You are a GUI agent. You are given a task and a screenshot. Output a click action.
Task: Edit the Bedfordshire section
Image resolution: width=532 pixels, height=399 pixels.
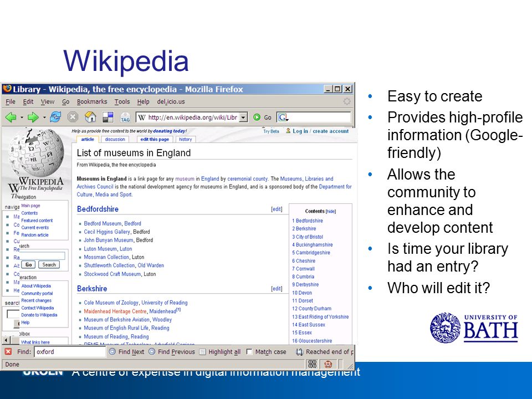(277, 209)
